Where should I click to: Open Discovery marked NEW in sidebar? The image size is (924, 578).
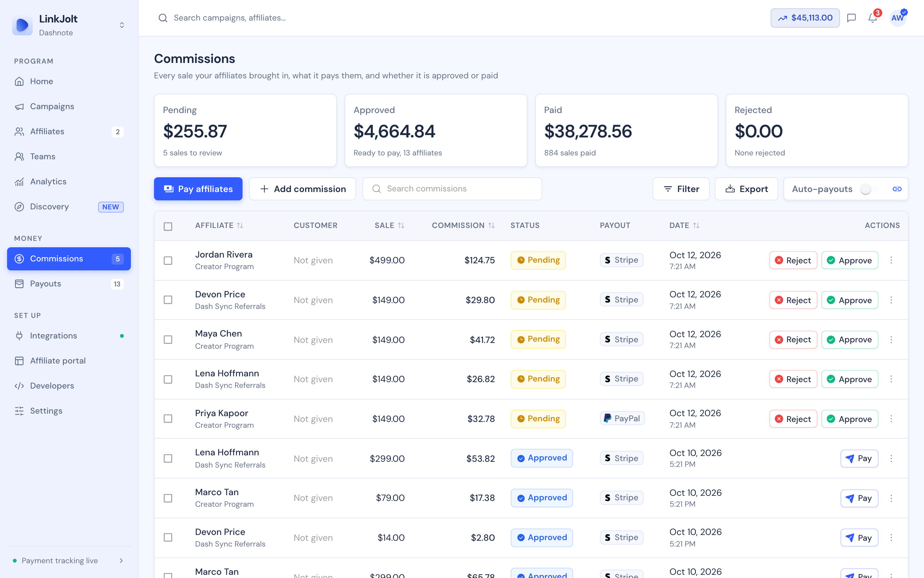point(69,207)
